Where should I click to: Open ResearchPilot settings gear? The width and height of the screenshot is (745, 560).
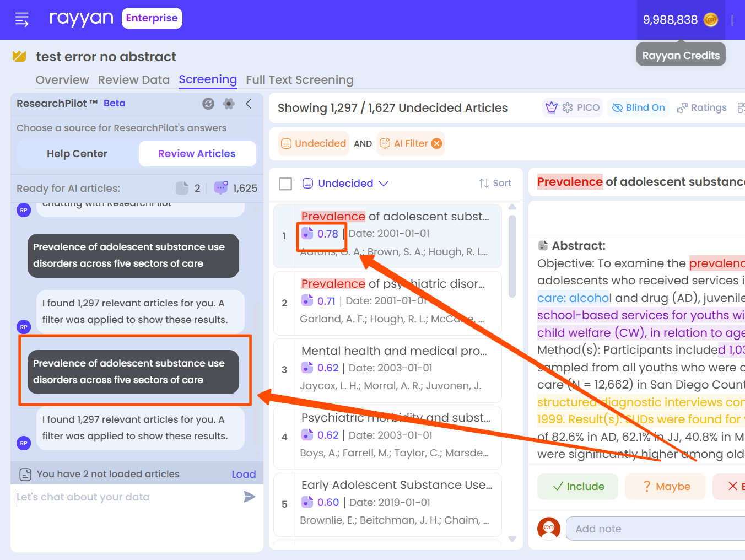tap(229, 104)
